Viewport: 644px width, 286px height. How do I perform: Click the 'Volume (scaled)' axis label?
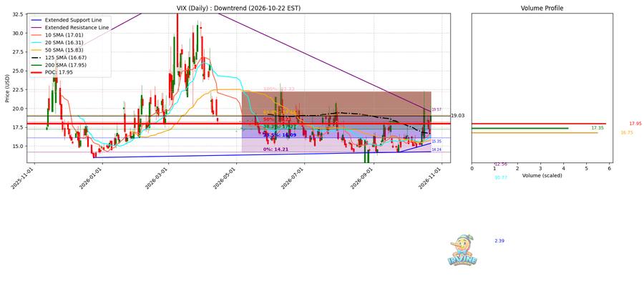coord(542,176)
